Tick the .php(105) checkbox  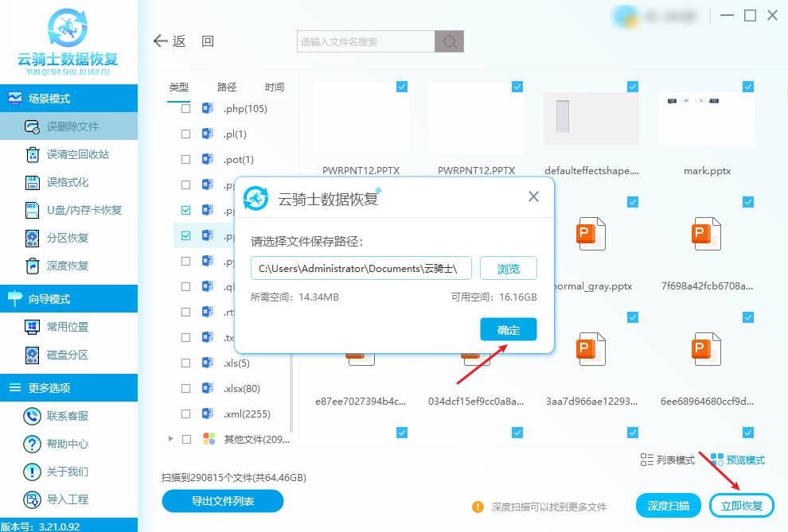coord(186,108)
